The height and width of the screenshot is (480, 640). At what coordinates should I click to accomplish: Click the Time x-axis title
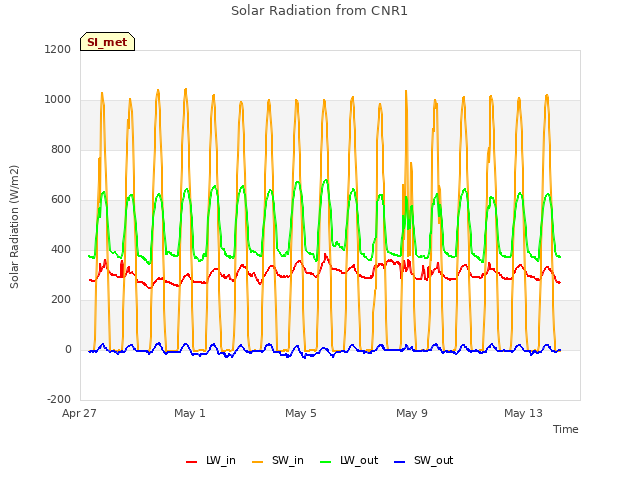[566, 429]
